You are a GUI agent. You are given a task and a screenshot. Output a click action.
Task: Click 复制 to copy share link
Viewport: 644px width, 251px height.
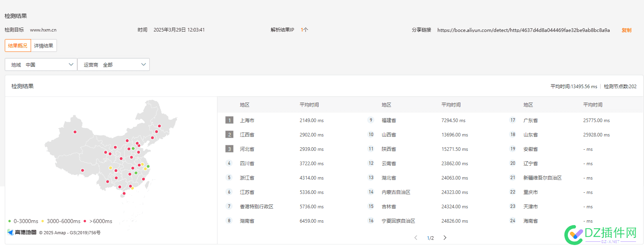[626, 30]
